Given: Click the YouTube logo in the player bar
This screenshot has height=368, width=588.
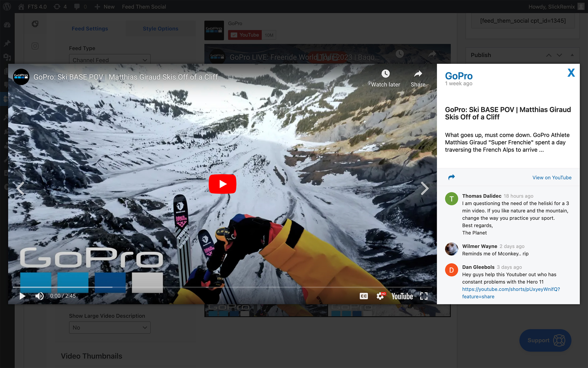Looking at the screenshot, I should 402,296.
